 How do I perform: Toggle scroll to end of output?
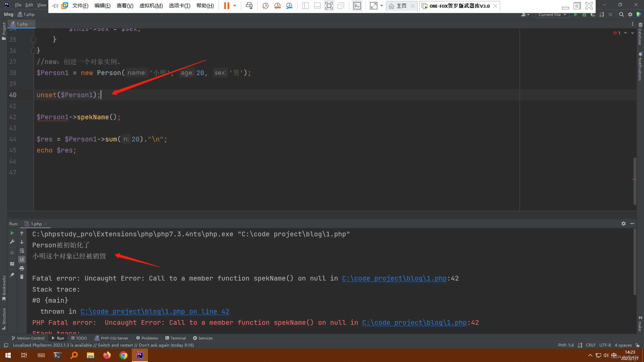pos(22,259)
